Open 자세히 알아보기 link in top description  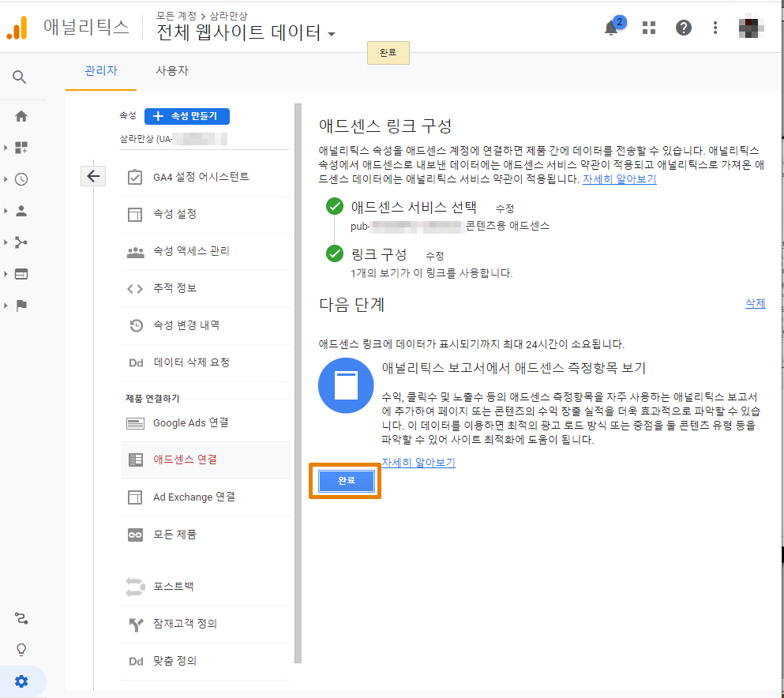pos(619,179)
